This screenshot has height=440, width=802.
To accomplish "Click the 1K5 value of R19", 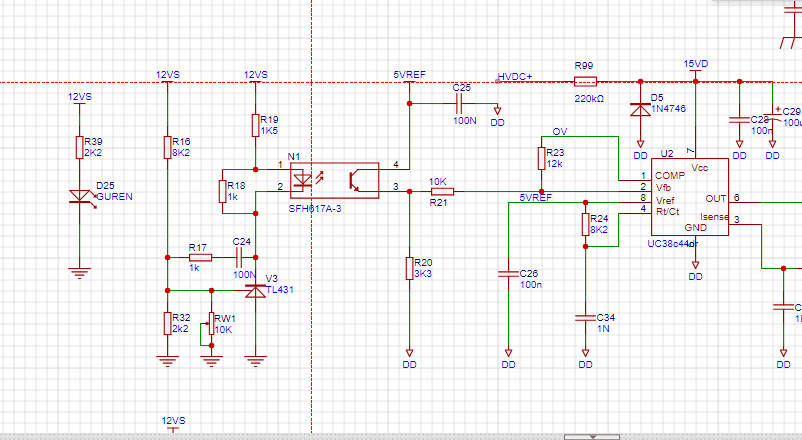I will (x=269, y=130).
